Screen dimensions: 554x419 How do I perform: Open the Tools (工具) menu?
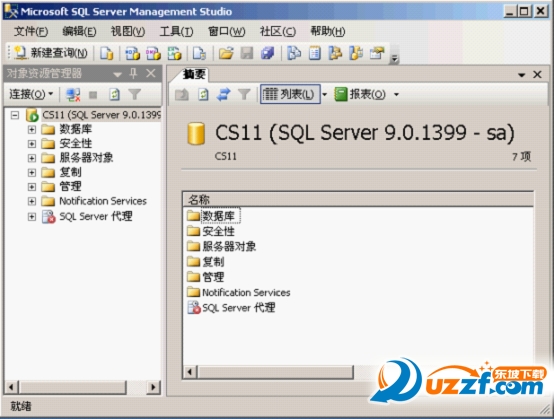[176, 31]
